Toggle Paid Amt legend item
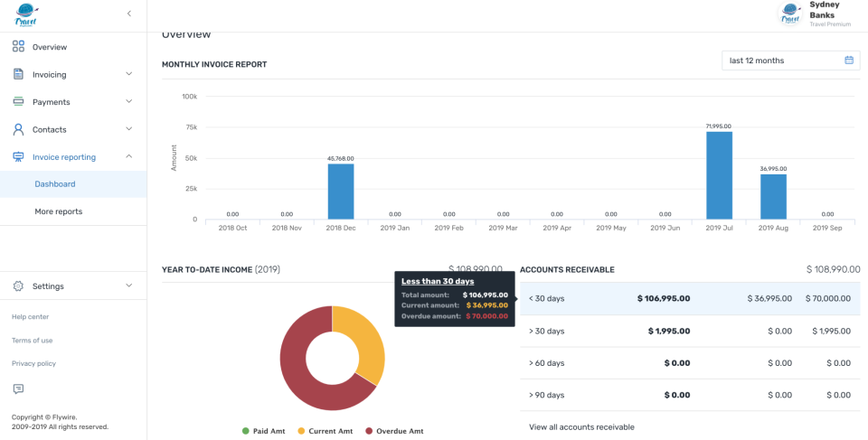Image resolution: width=868 pixels, height=440 pixels. (x=264, y=431)
